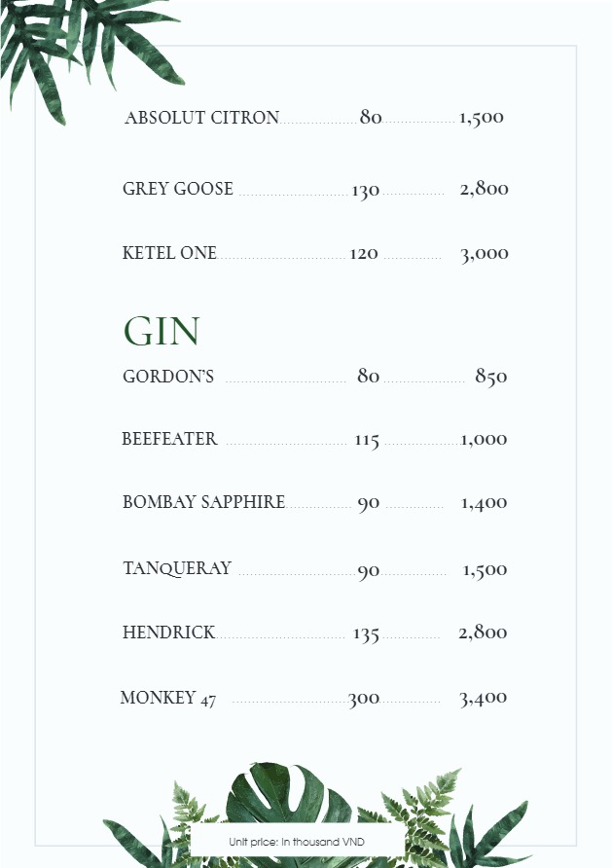The height and width of the screenshot is (868, 612).
Task: Select the 3,000 price for Ketel One
Action: 484,254
